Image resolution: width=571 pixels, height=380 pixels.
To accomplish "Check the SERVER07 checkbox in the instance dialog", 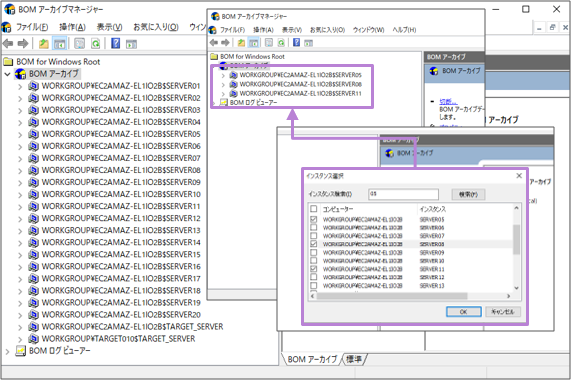I will [x=314, y=236].
